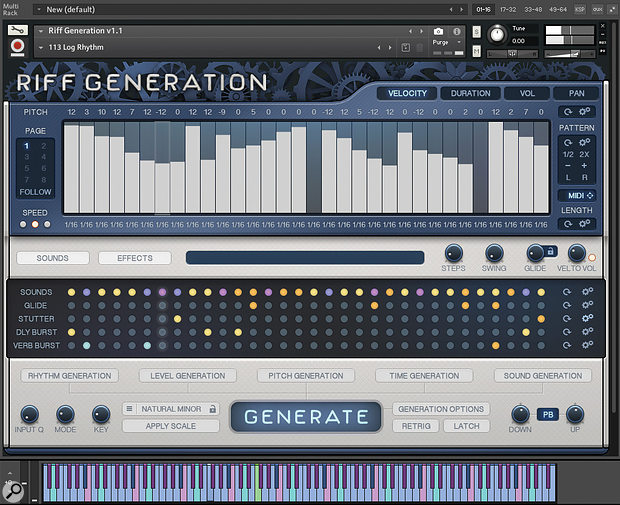Open the 113 Log Rhythm preset dropdown
The height and width of the screenshot is (505, 620).
pyautogui.click(x=41, y=47)
